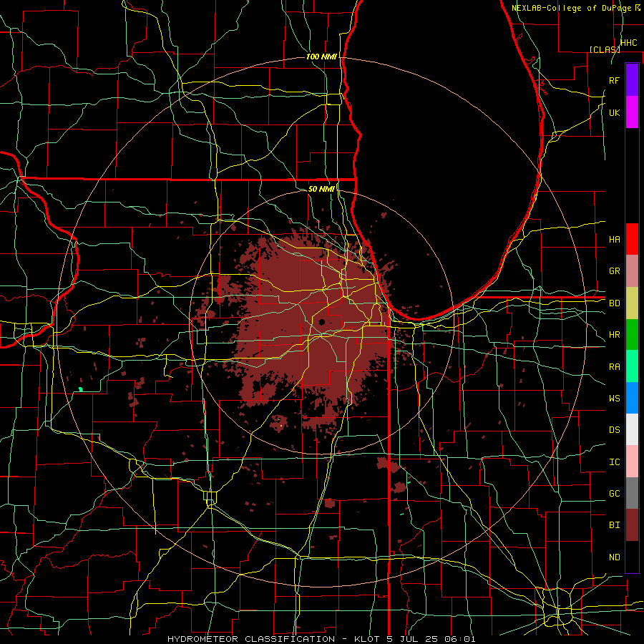
Task: Click the HR legend label
Action: [x=614, y=335]
